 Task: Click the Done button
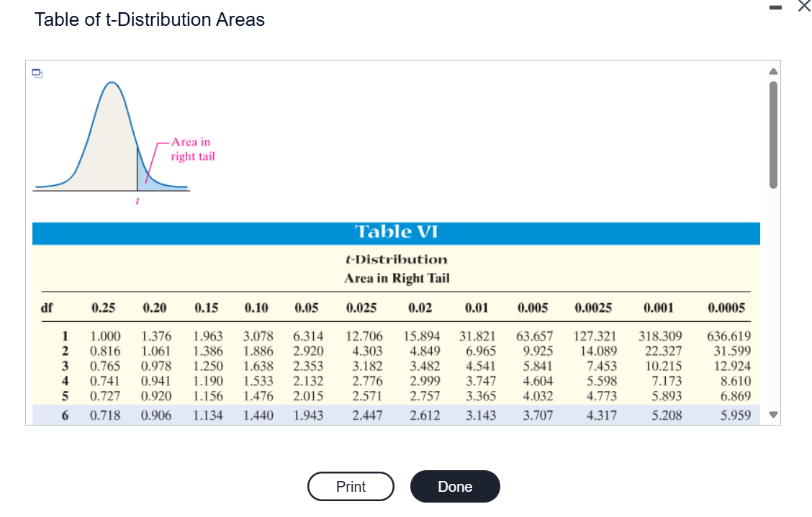pyautogui.click(x=454, y=486)
